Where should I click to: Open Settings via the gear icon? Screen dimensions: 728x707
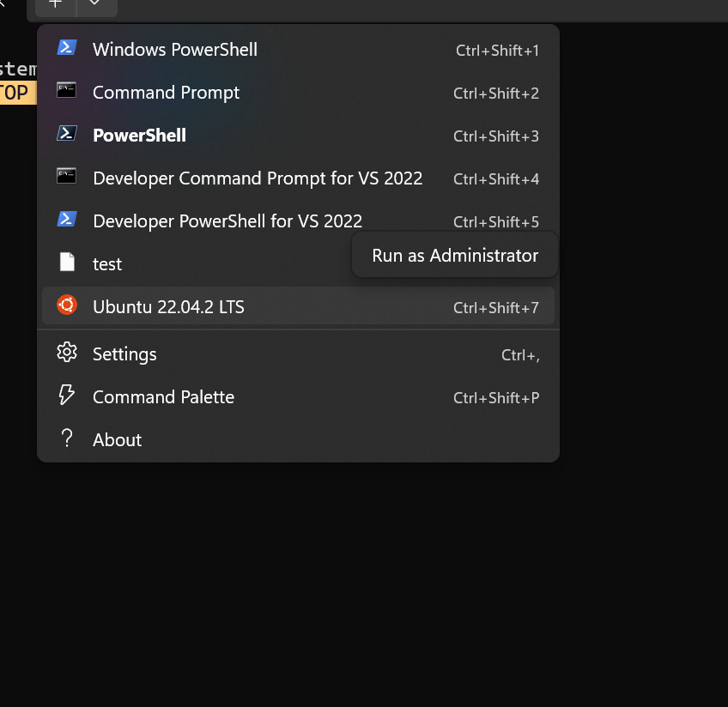(67, 353)
